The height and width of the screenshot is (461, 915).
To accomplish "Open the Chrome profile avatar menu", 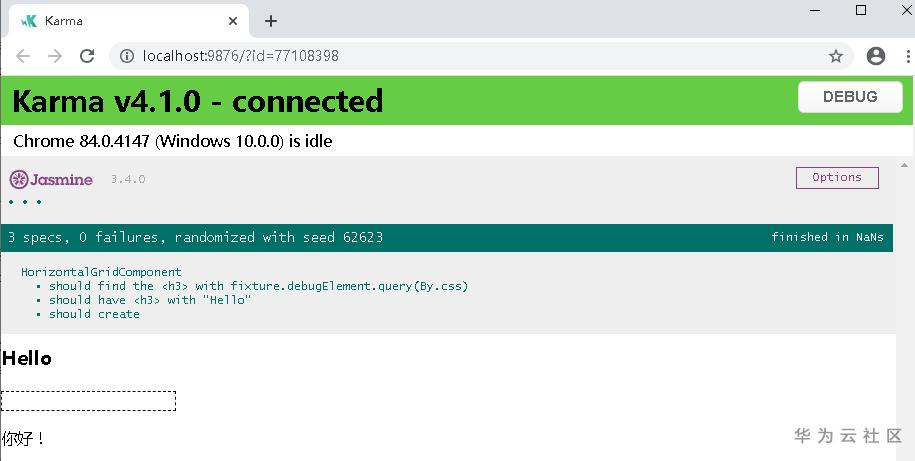I will pyautogui.click(x=876, y=56).
